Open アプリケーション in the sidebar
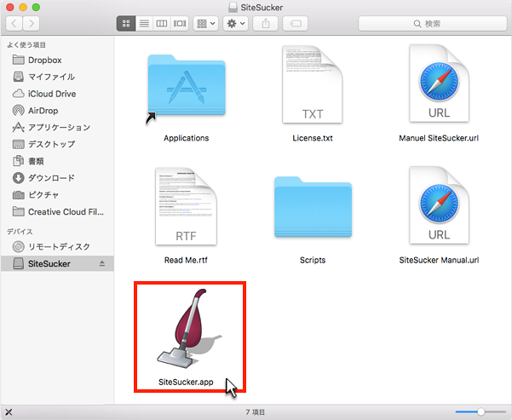This screenshot has height=420, width=512. [57, 128]
